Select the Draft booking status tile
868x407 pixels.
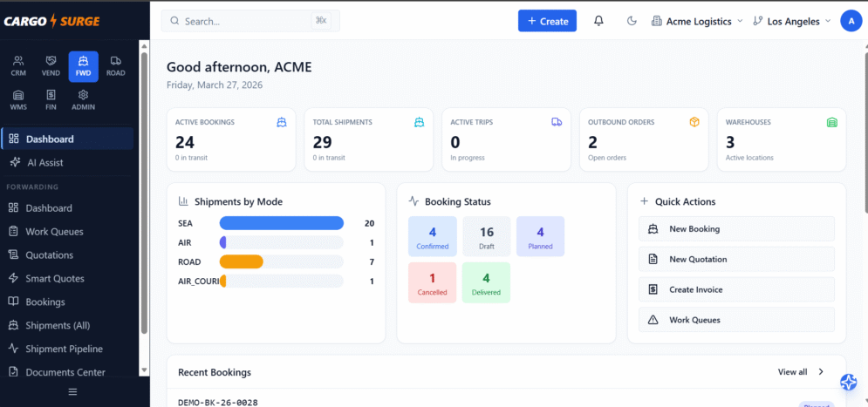click(x=487, y=237)
